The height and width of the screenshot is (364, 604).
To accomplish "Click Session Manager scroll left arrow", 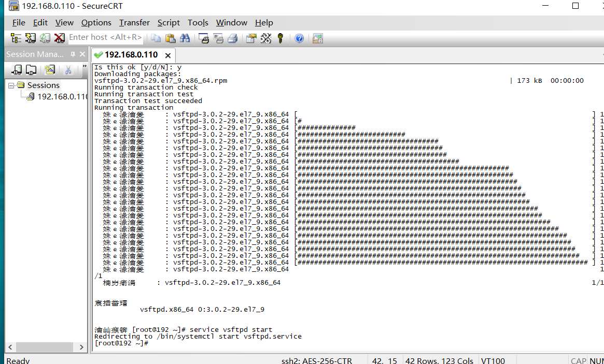I will 10,347.
